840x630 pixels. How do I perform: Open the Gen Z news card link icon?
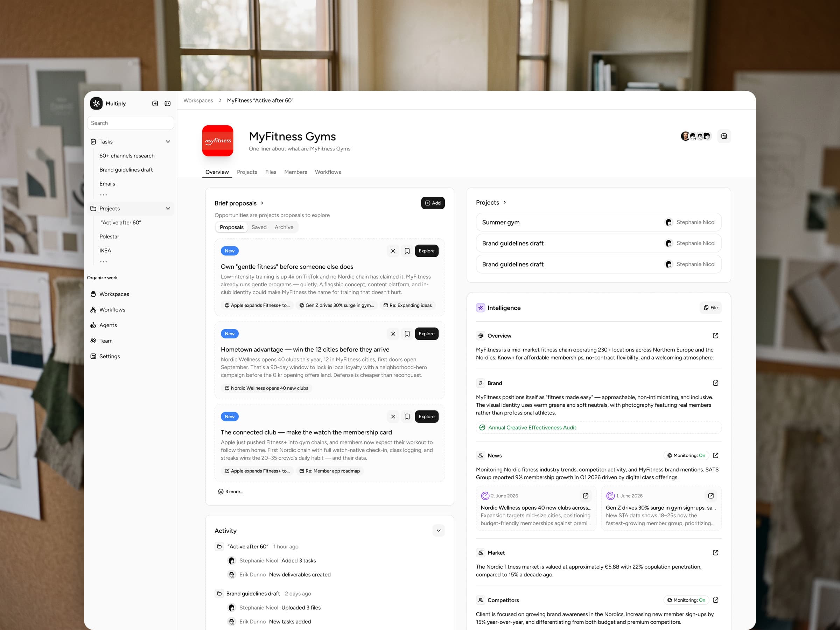[x=711, y=496]
